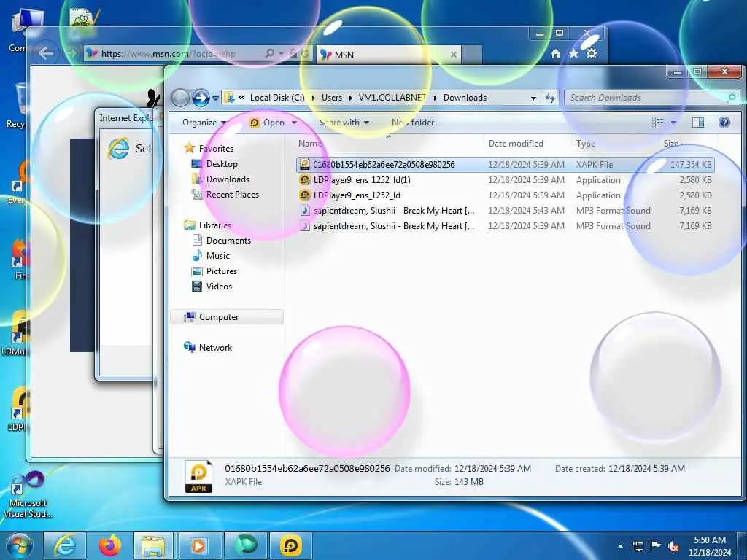Open Downloads in Favorites
This screenshot has width=747, height=560.
pos(228,179)
